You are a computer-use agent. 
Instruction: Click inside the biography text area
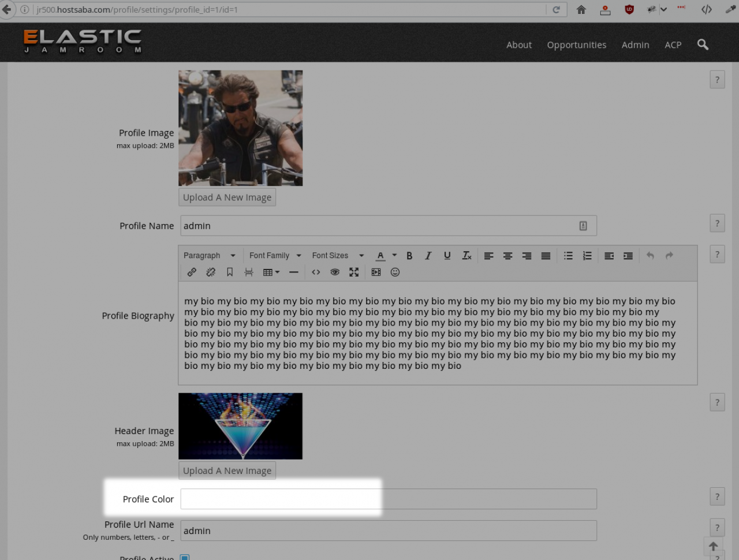[x=438, y=333]
